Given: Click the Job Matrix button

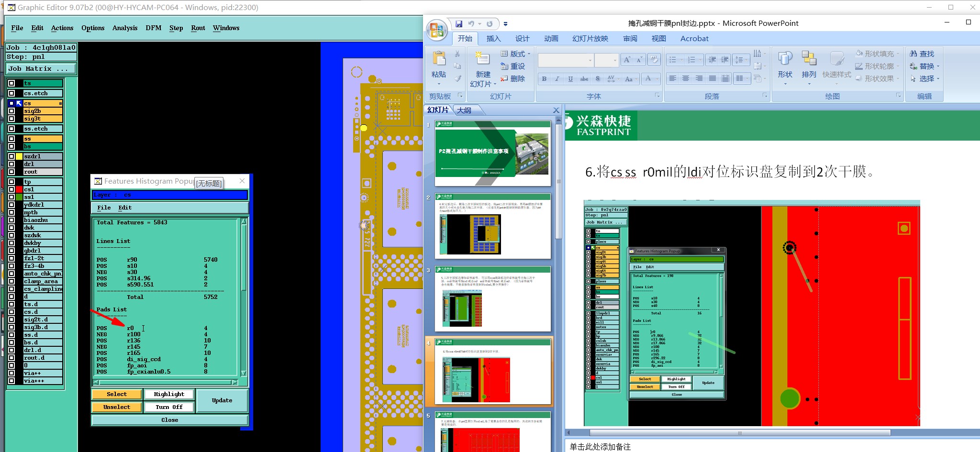Looking at the screenshot, I should click(41, 68).
